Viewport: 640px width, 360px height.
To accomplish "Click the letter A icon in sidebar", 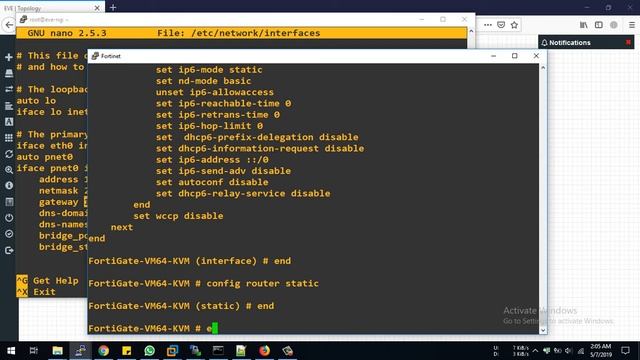I will click(9, 122).
